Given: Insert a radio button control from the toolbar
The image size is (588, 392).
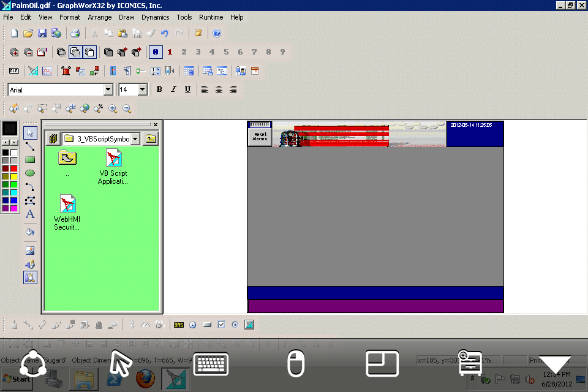Looking at the screenshot, I should tap(235, 325).
